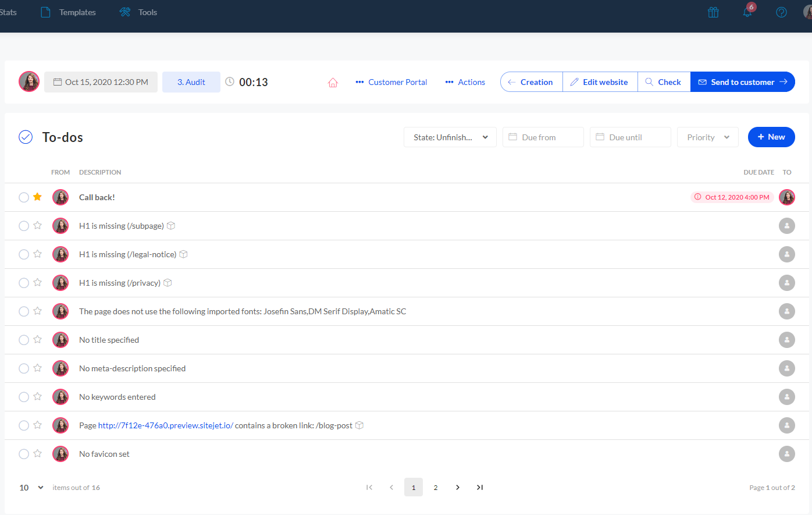Click the Send to customer button

(x=742, y=82)
